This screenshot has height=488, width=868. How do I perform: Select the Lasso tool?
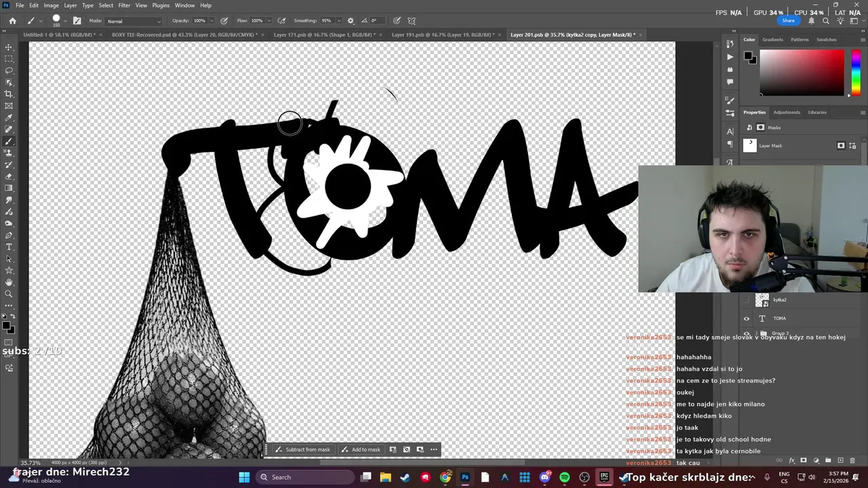(9, 70)
